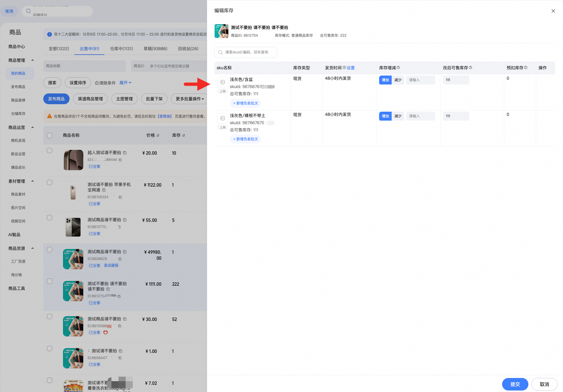Tick the select-all checkbox beside 商品名称
Screen dimensions: 563x392
click(x=50, y=136)
